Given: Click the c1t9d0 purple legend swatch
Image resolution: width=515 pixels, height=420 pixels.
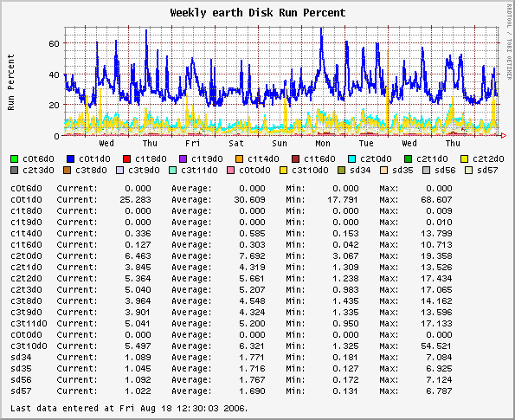Looking at the screenshot, I should (183, 159).
